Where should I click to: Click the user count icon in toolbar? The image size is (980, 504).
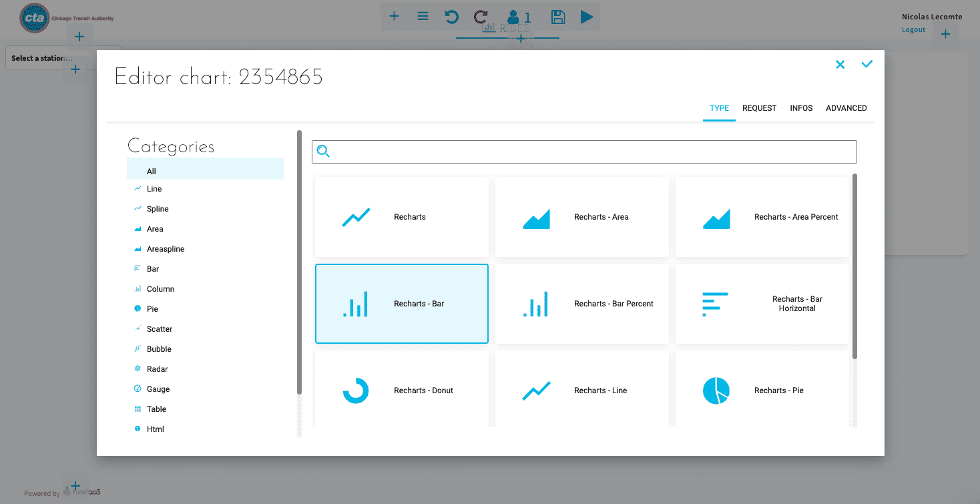(519, 17)
